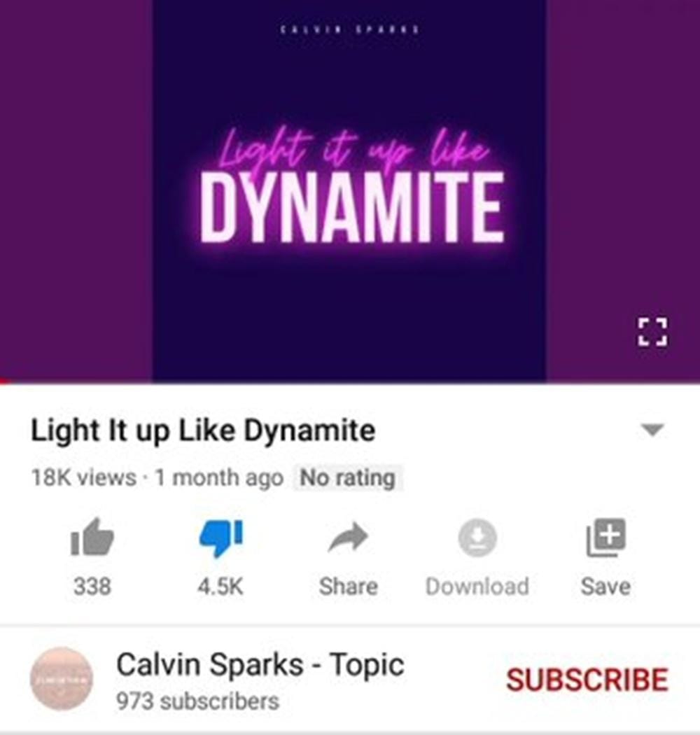This screenshot has width=700, height=735.
Task: Click the Download circle icon
Action: (x=477, y=538)
